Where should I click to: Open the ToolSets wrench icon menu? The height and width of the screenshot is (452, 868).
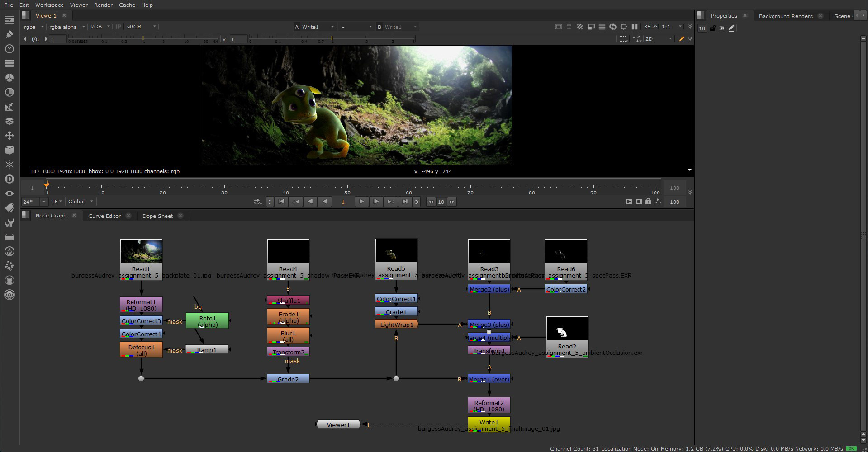pyautogui.click(x=9, y=222)
